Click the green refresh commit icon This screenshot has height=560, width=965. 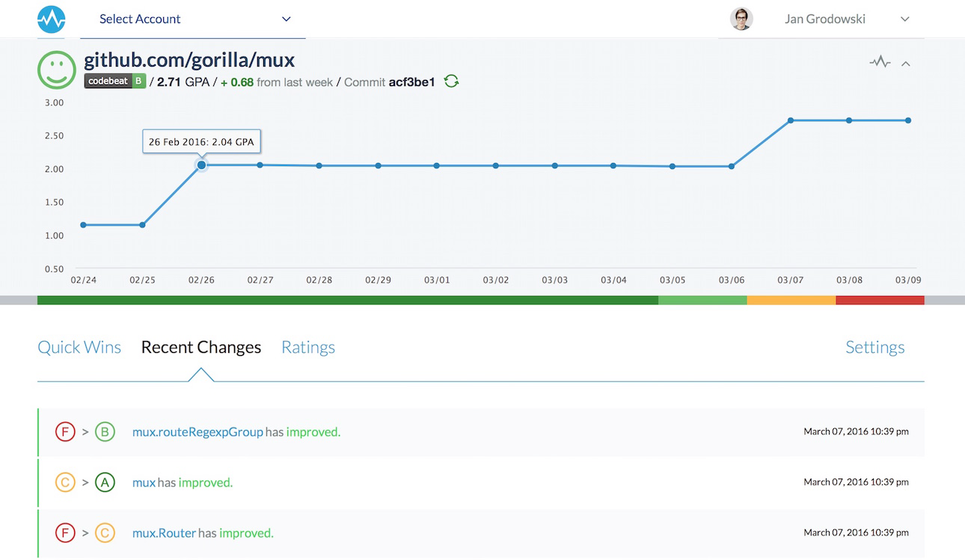coord(451,81)
